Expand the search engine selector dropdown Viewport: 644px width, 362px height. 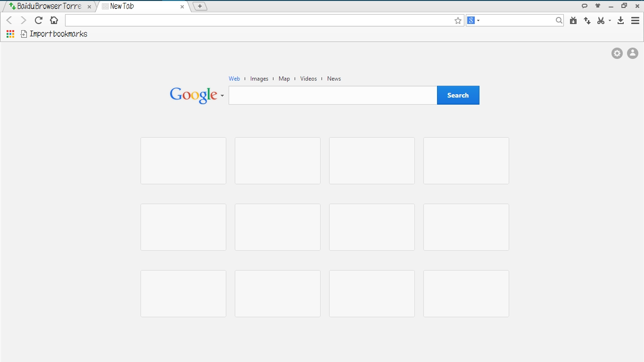(478, 20)
